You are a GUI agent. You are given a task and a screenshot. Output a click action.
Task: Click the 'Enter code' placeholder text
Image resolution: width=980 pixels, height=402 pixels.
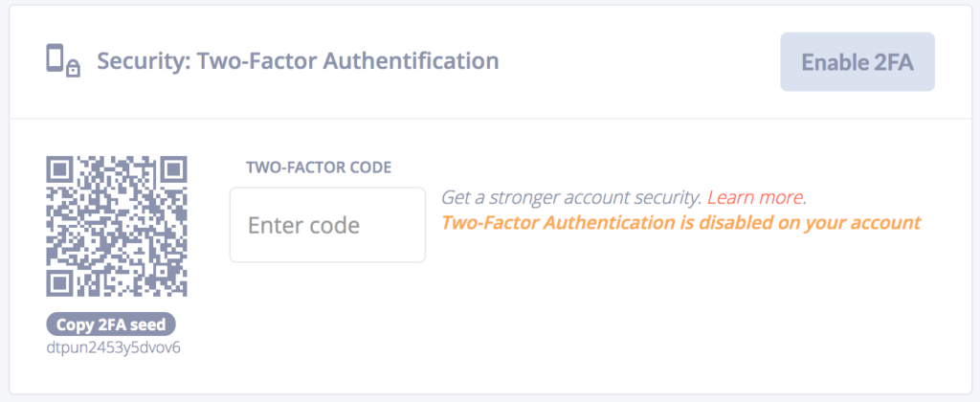coord(303,225)
